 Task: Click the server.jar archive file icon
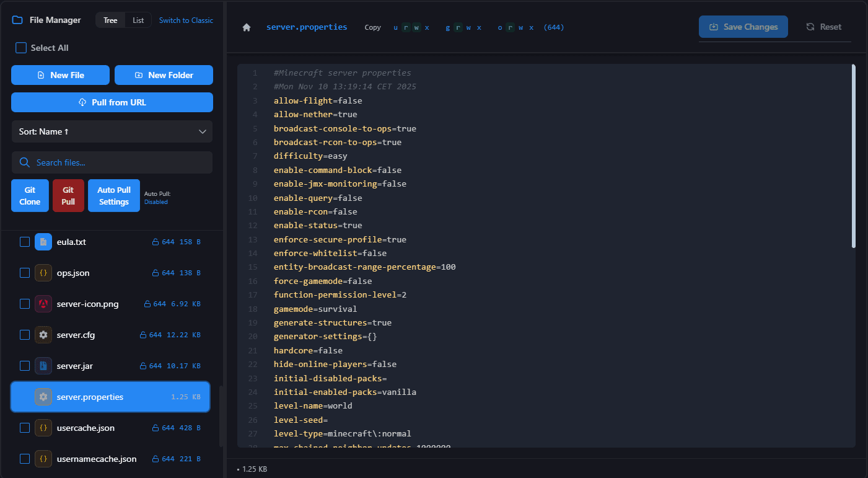[x=43, y=366]
